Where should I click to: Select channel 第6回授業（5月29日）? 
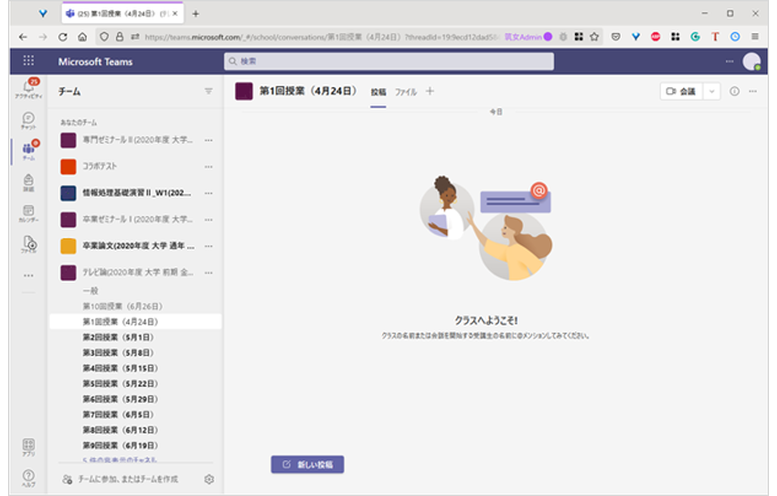[120, 399]
